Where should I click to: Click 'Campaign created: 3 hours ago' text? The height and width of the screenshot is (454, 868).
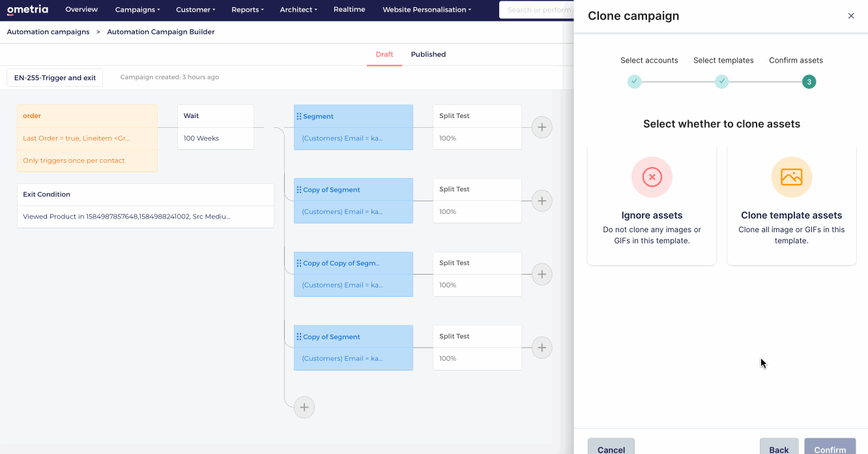point(169,77)
